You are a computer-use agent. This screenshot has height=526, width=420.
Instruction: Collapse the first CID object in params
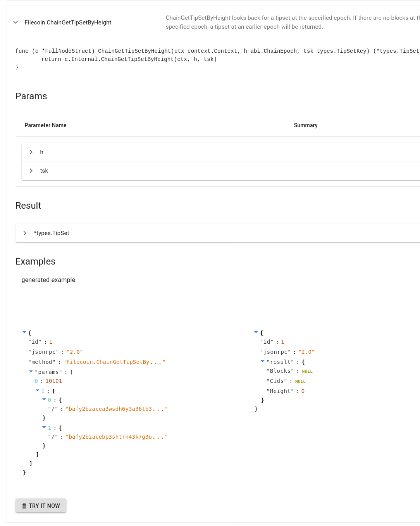(44, 400)
